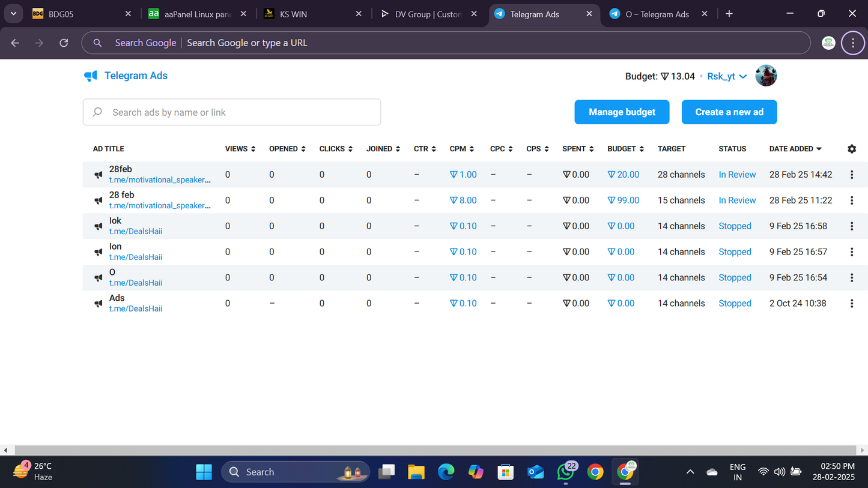
Task: Open the Weather widget showing 26°C Haze
Action: pos(34,472)
